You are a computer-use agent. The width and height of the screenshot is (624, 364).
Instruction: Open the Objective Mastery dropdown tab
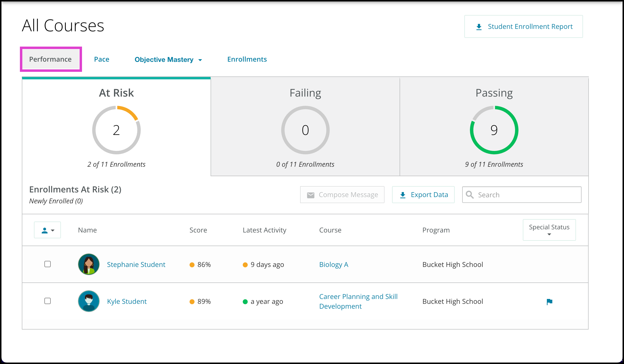point(168,59)
